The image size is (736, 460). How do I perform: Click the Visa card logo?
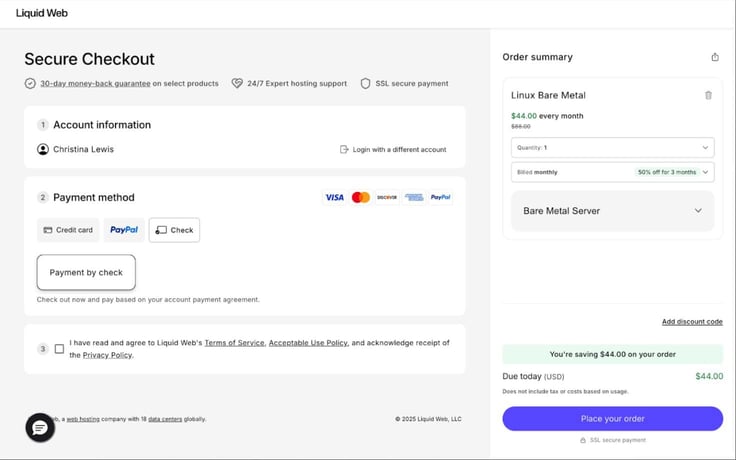[335, 198]
